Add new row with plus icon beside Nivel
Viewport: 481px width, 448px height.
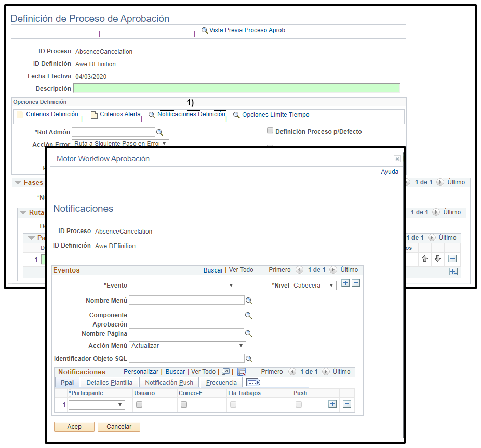(345, 283)
